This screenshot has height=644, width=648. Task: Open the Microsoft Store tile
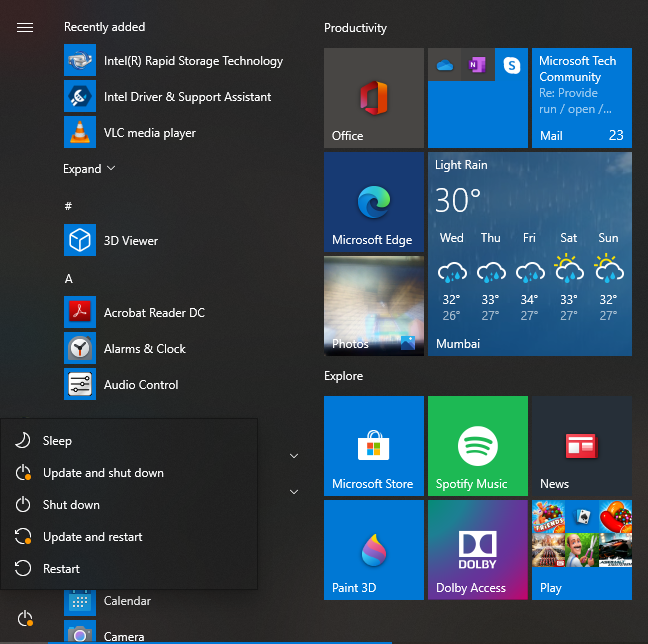point(374,446)
